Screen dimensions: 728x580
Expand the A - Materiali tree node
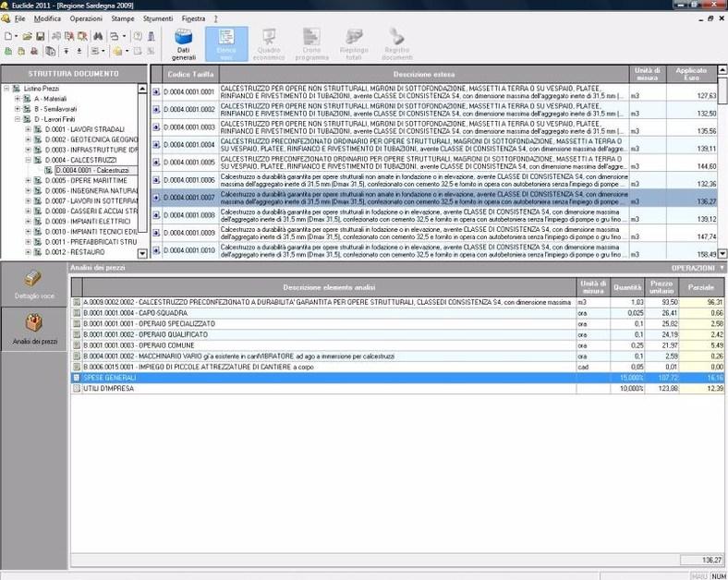click(x=18, y=98)
